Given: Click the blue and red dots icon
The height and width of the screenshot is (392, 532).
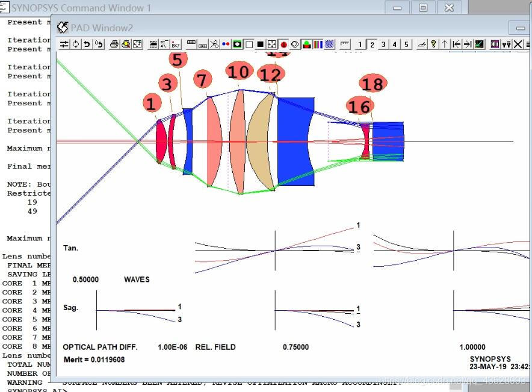Looking at the screenshot, I should tap(226, 44).
